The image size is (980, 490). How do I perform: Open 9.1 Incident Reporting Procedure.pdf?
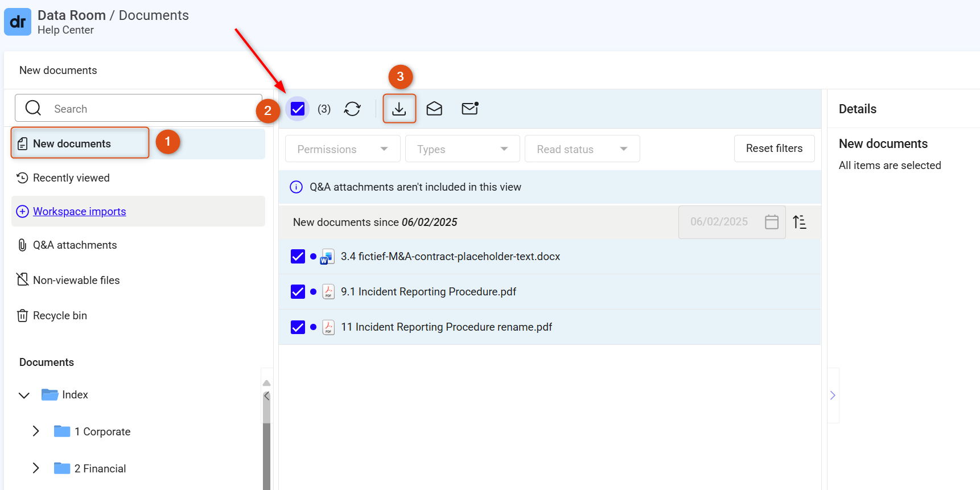tap(429, 292)
